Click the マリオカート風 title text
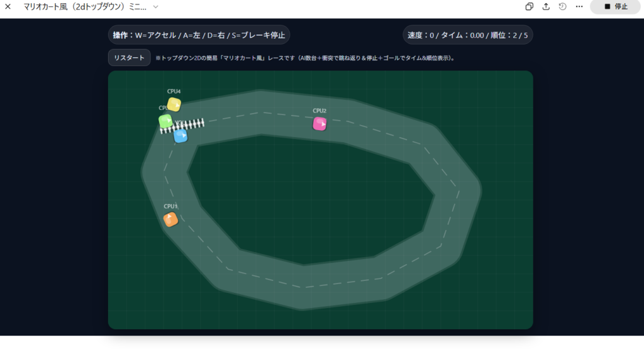Image resolution: width=644 pixels, height=357 pixels. pyautogui.click(x=84, y=6)
